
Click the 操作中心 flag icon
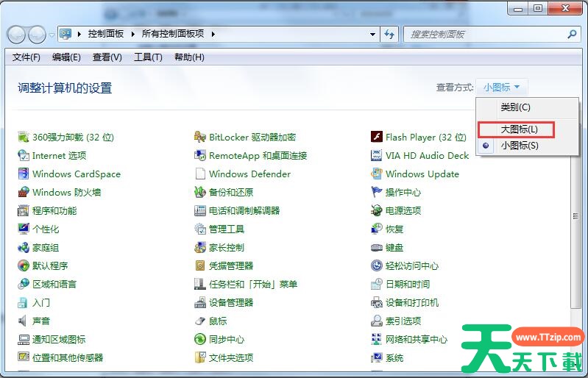pos(377,192)
